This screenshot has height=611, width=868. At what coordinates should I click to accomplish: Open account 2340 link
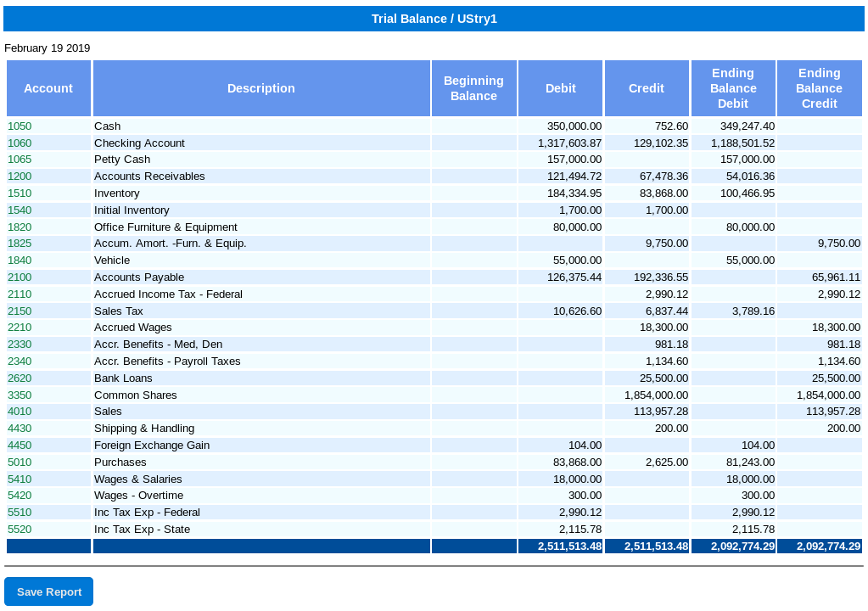pos(20,362)
